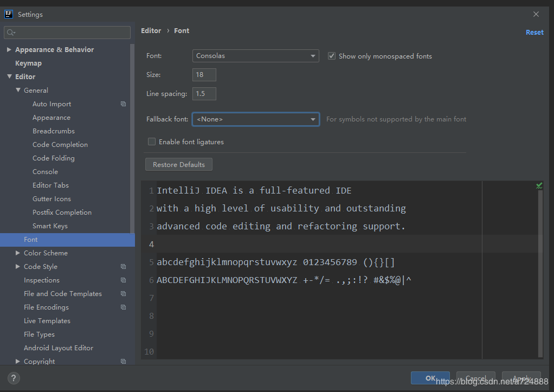Viewport: 554px width, 392px height.
Task: Open the Fallback font dropdown
Action: tap(256, 119)
